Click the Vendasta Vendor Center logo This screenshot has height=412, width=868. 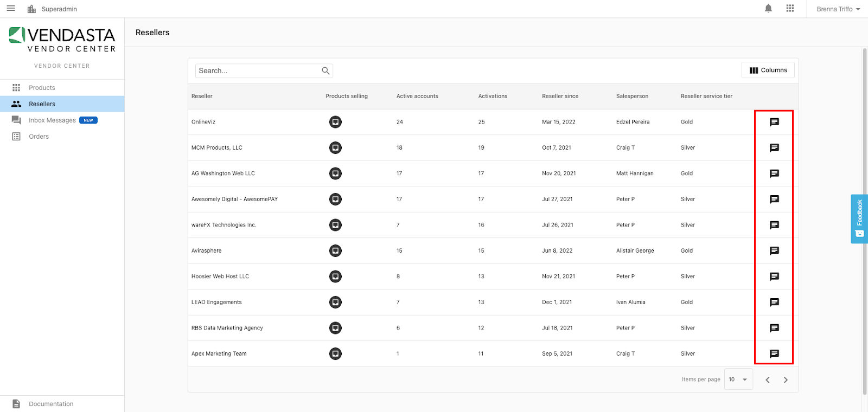point(62,40)
